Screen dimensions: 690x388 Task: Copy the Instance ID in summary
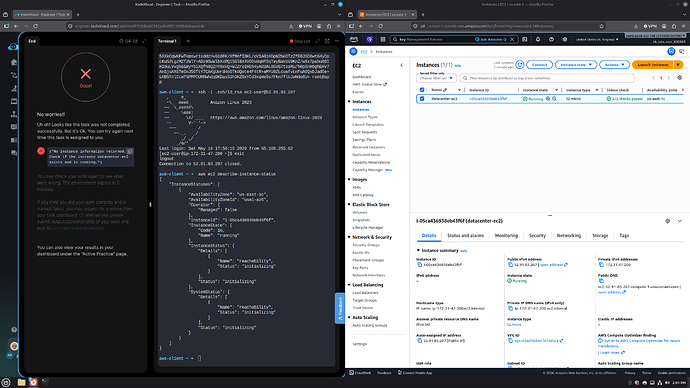tap(419, 265)
